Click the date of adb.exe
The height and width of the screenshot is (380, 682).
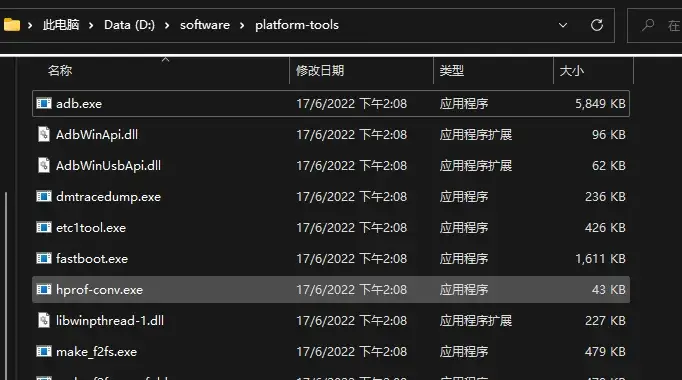(351, 103)
